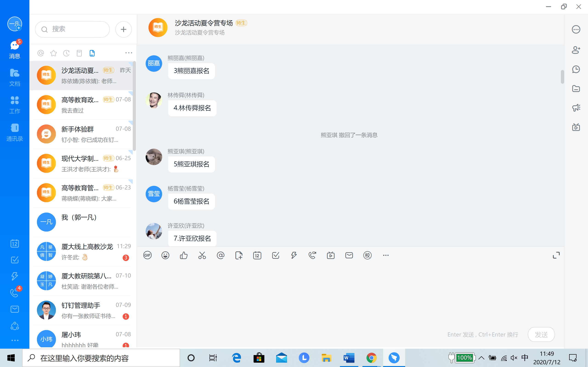The height and width of the screenshot is (367, 588).
Task: Show hidden system tray icons
Action: (x=481, y=358)
